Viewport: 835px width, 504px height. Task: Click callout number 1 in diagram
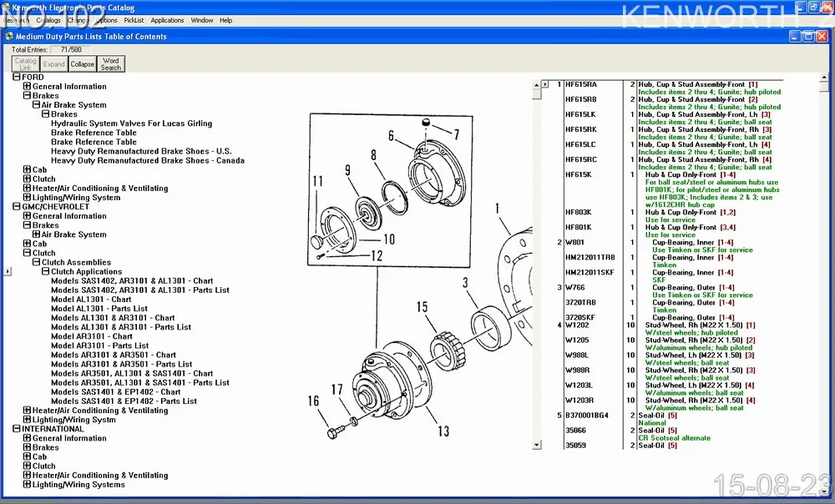(x=498, y=208)
